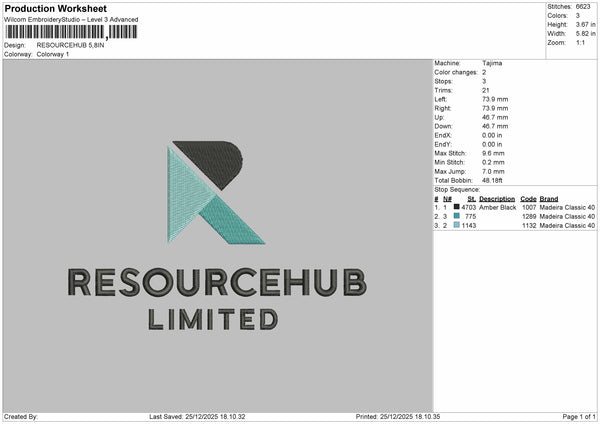Select the light blue swatch in row 3
600x424 pixels.
457,225
